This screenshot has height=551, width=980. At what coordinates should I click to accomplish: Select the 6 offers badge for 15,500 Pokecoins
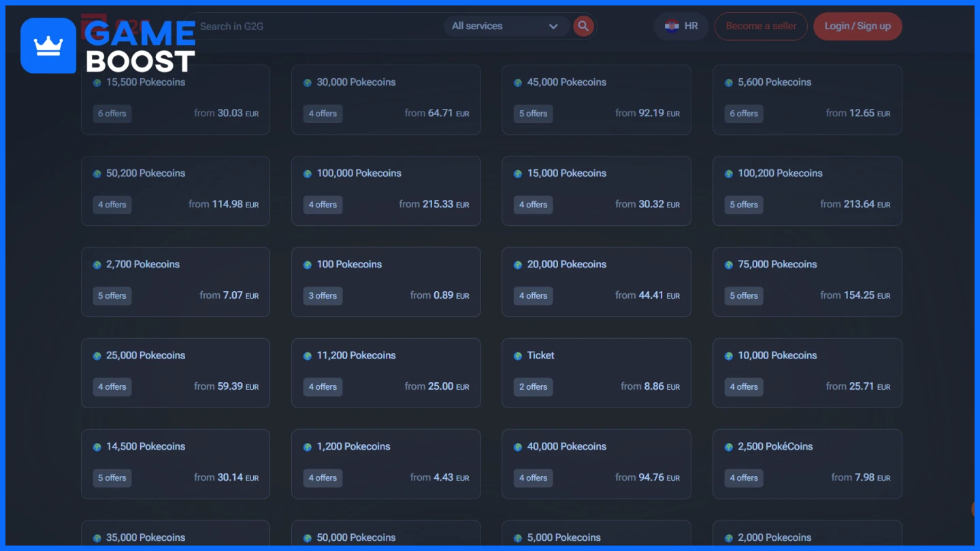112,114
